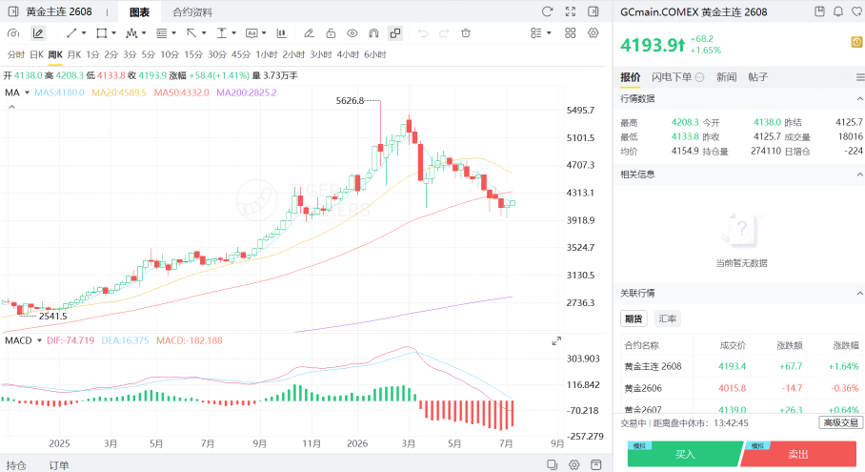The height and width of the screenshot is (472, 865).
Task: Select the Fibonacci lines tool
Action: (162, 34)
